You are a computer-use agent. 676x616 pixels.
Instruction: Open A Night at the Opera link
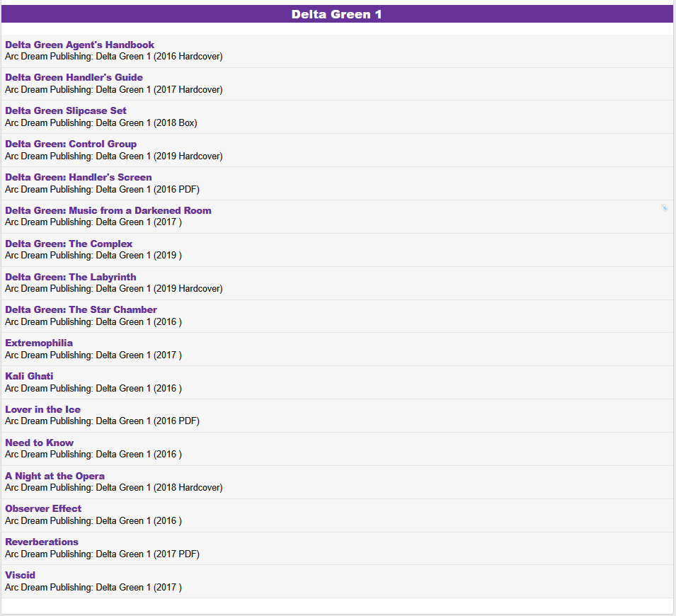55,477
